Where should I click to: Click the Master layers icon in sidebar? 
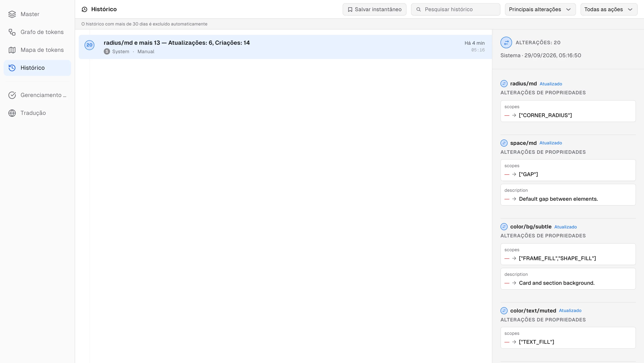[12, 14]
